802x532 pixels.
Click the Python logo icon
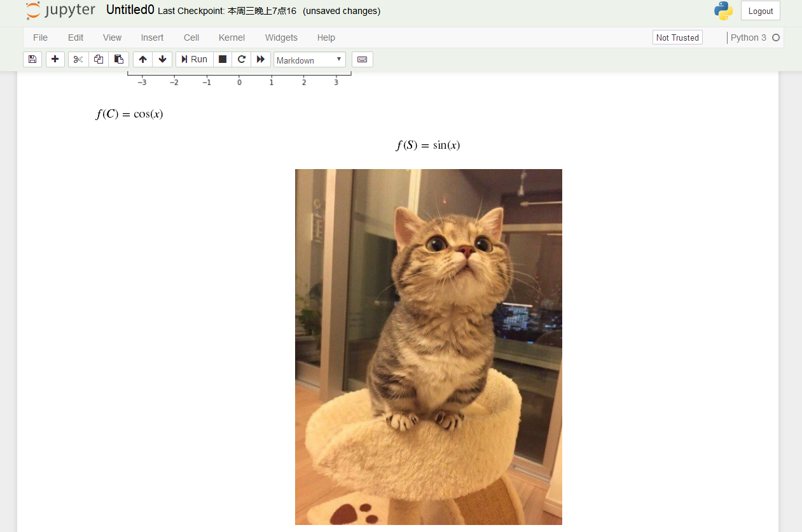(723, 11)
